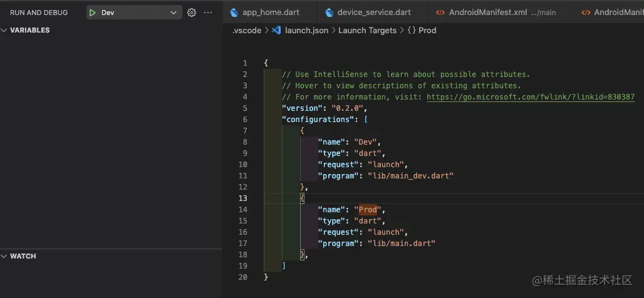Open the Run and Debug more actions menu
The image size is (644, 298).
pos(208,13)
